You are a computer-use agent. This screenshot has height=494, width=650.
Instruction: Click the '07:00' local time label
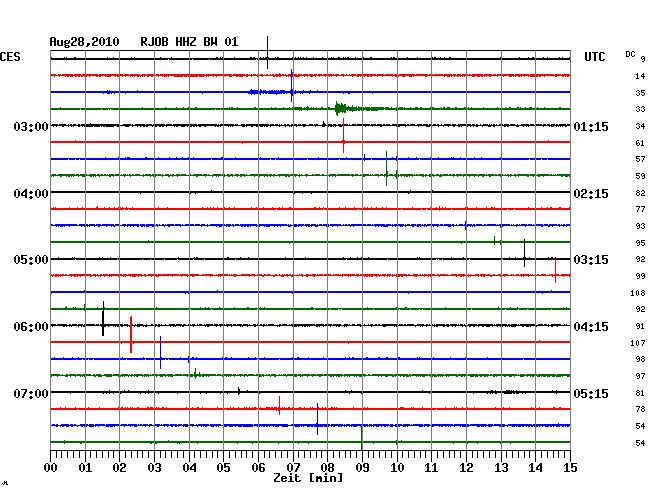tap(31, 393)
